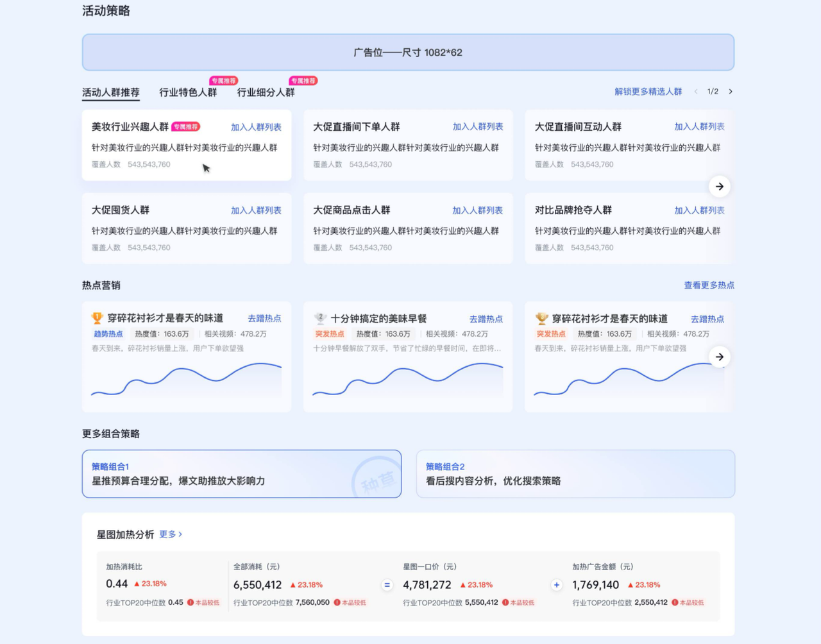Viewport: 821px width, 644px height.
Task: Add 对比品牌抢夺人群 to audience list
Action: coord(699,210)
